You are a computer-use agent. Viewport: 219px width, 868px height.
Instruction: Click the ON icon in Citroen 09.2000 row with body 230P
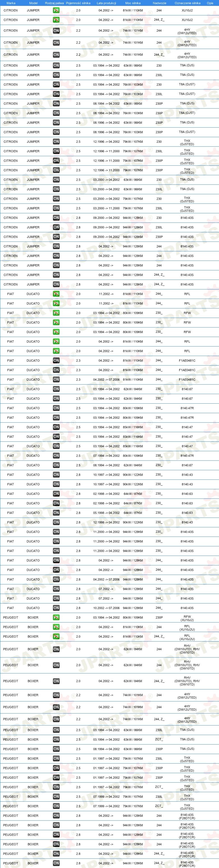56,237
